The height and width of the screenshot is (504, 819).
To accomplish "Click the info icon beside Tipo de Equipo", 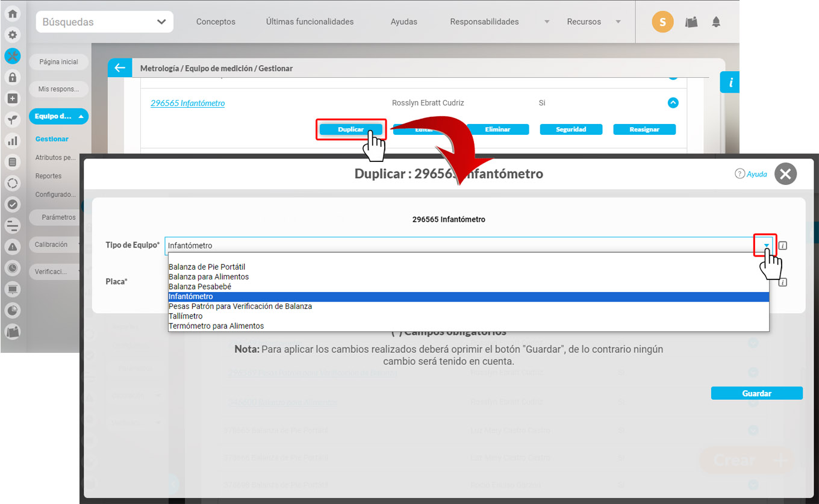I will click(782, 246).
